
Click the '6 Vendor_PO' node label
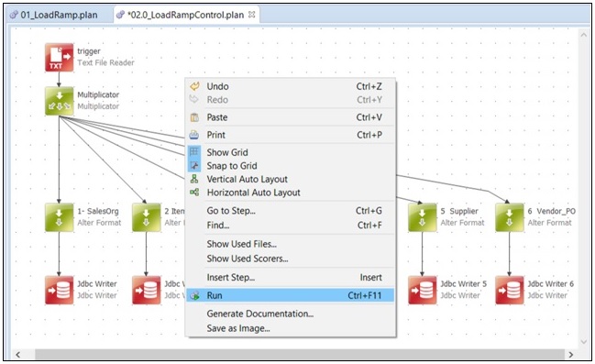(x=551, y=211)
